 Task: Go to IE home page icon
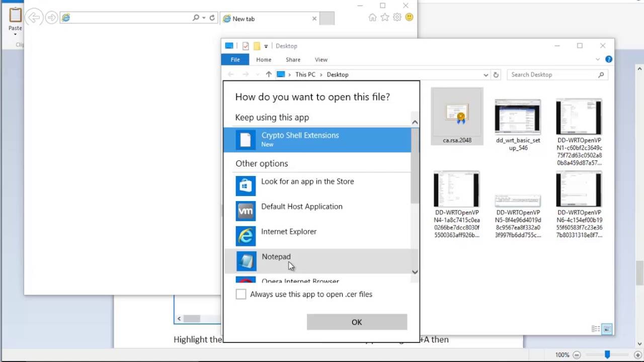372,18
